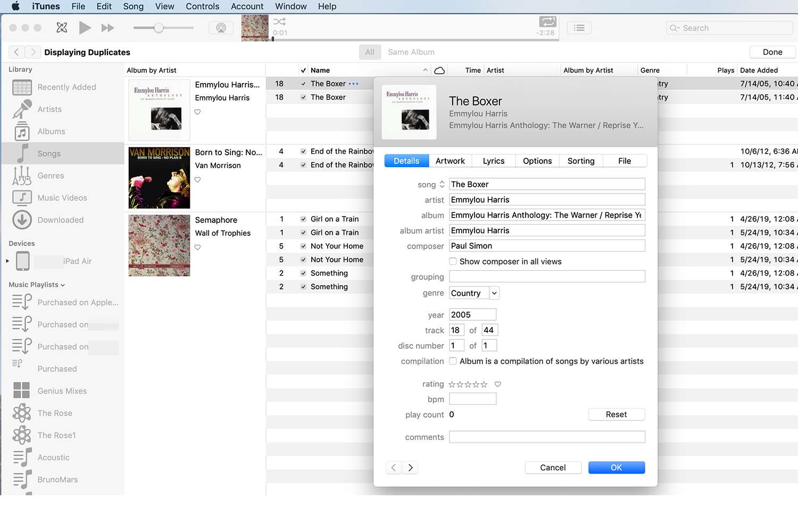The height and width of the screenshot is (532, 798).
Task: Reset the play count
Action: point(617,414)
